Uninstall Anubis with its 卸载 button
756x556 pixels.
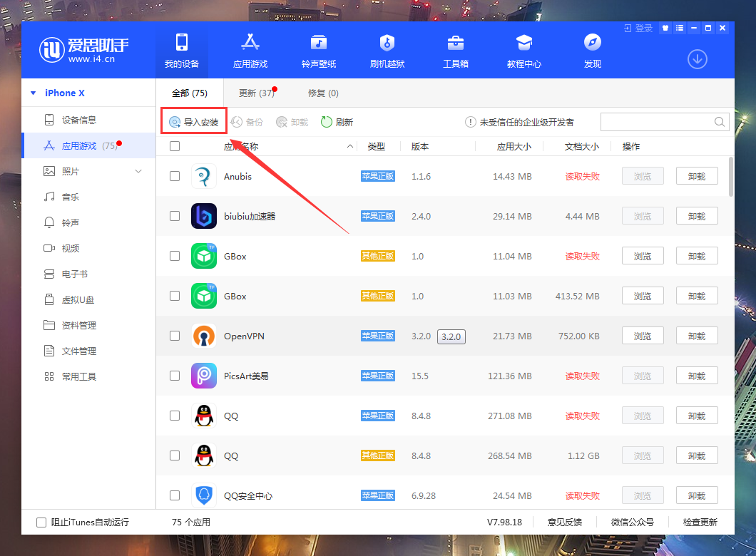(x=697, y=176)
